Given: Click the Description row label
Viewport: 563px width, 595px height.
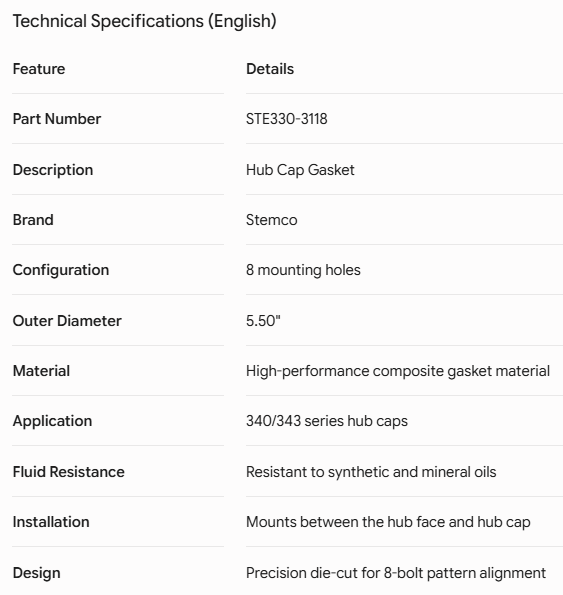Looking at the screenshot, I should (x=53, y=170).
